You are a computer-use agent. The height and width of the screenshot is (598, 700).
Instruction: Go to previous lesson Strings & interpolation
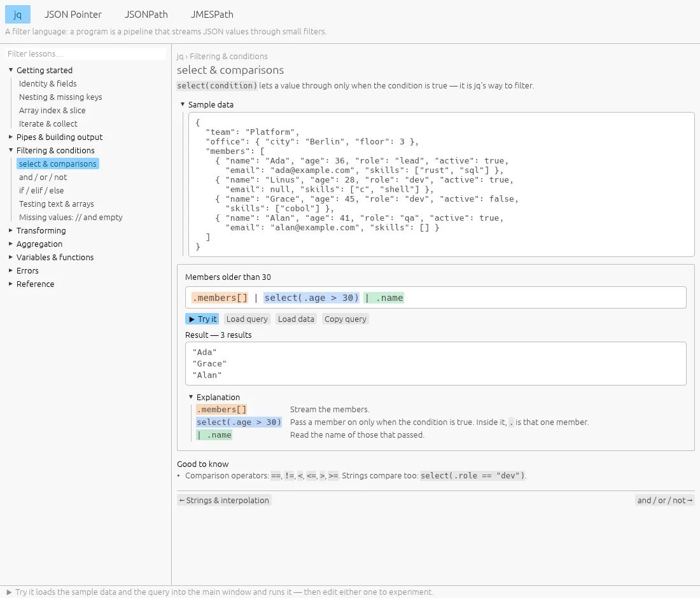point(224,500)
